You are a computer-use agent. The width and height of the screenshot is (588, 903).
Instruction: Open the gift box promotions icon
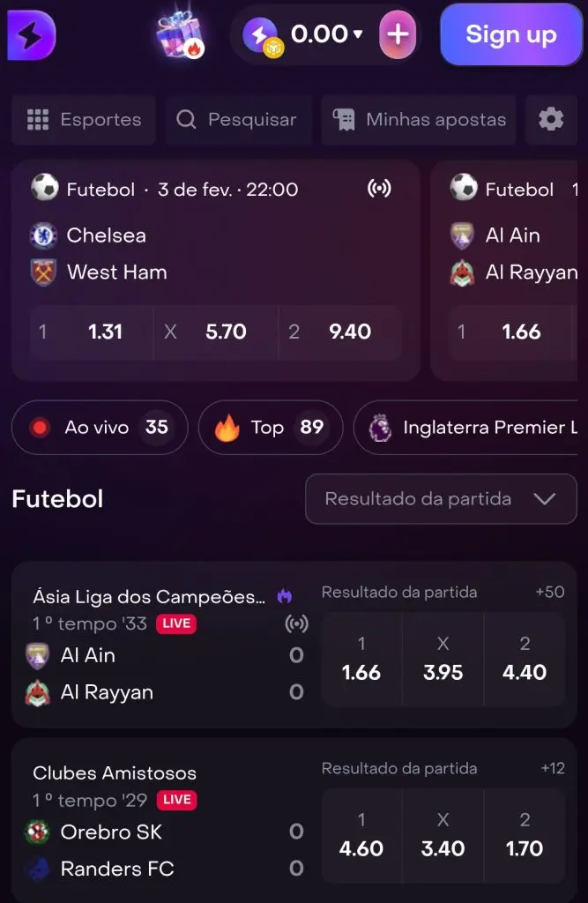click(177, 35)
